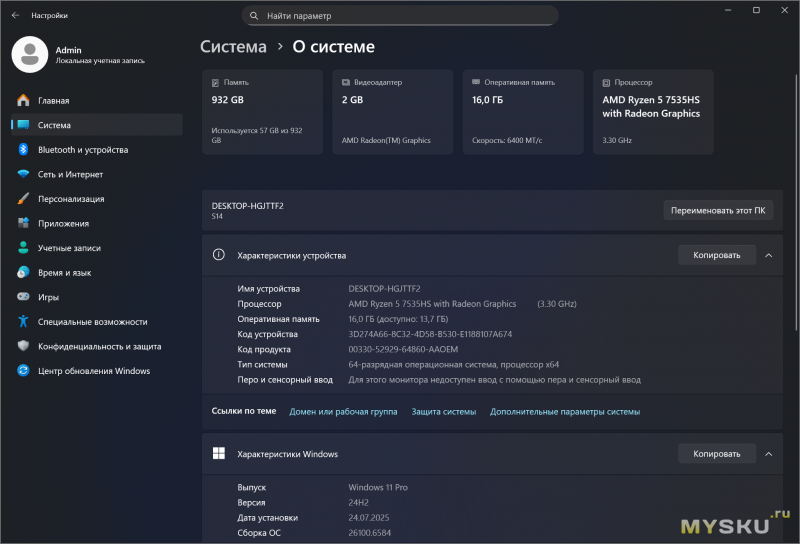800x544 pixels.
Task: Open Конфиденциальность и защита section
Action: (97, 346)
